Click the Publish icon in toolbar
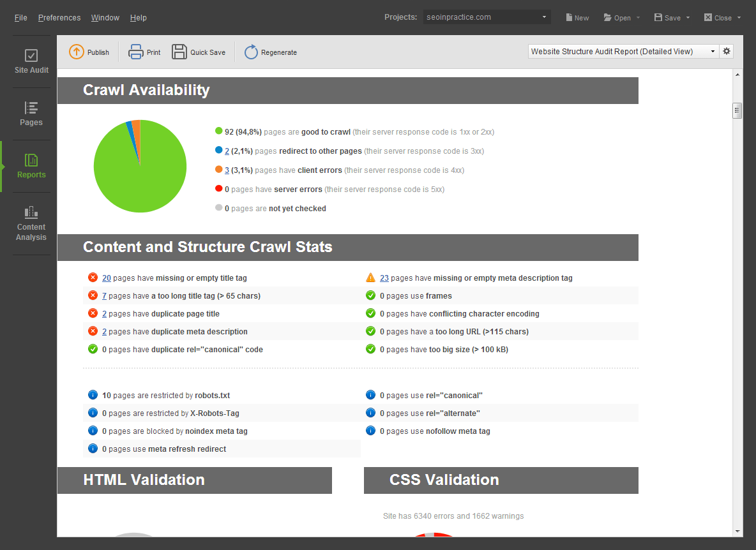This screenshot has height=550, width=756. (x=77, y=52)
